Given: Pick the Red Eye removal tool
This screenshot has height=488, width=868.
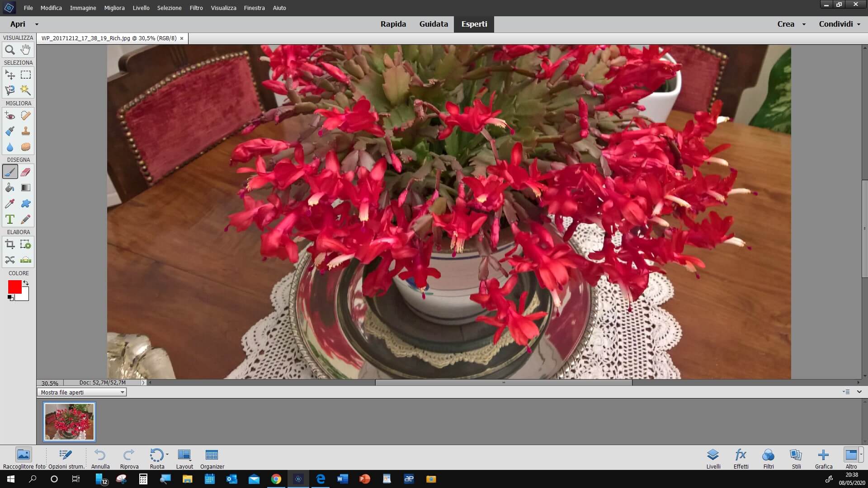Looking at the screenshot, I should pyautogui.click(x=9, y=116).
